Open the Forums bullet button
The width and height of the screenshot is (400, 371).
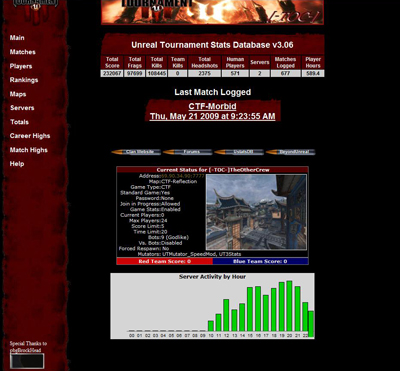(188, 152)
